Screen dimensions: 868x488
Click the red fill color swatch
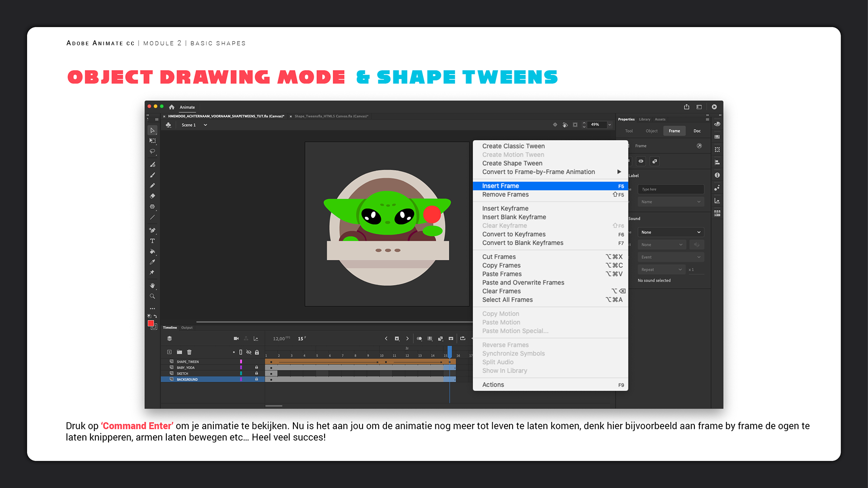tap(151, 324)
